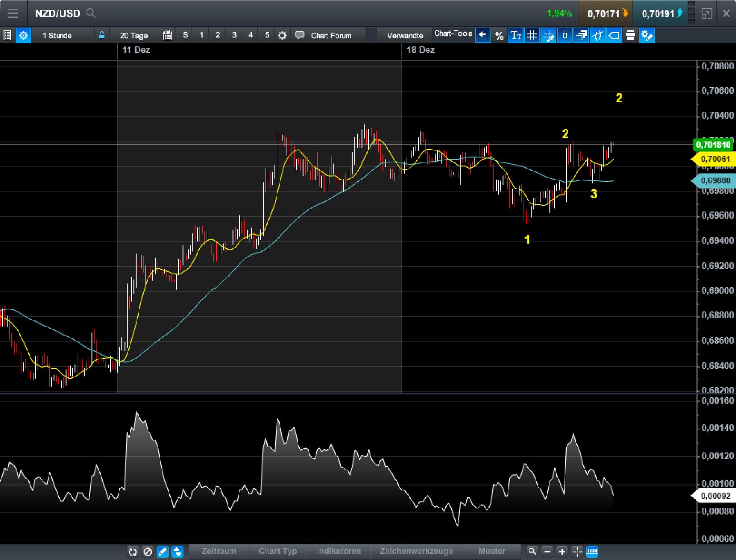Open the print icon in the toolbar
This screenshot has height=560, width=736.
[x=630, y=35]
